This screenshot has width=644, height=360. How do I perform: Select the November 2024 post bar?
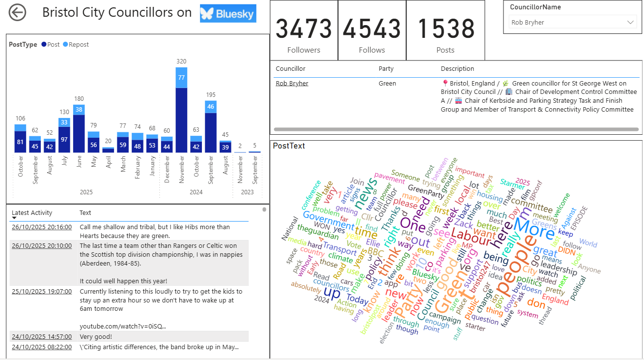[x=181, y=120]
